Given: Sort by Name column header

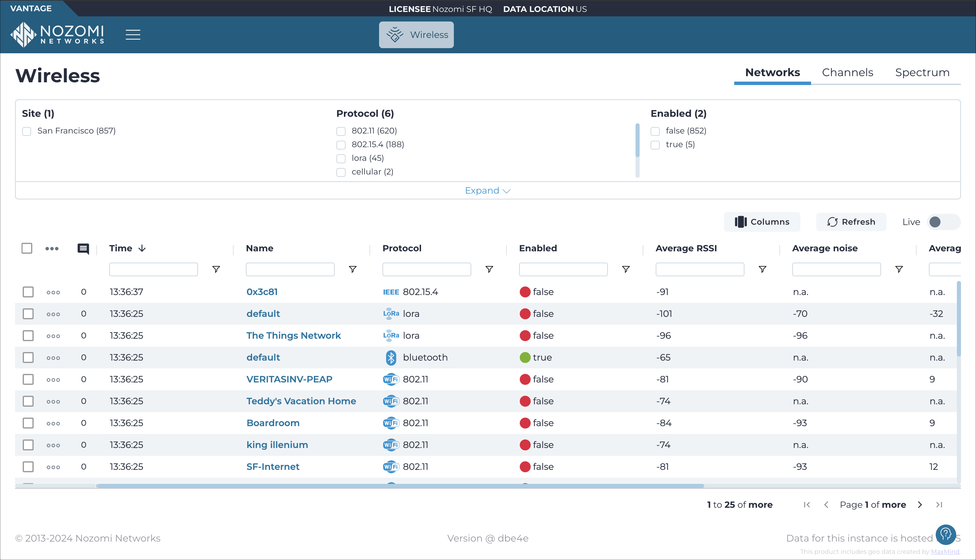Looking at the screenshot, I should tap(260, 249).
